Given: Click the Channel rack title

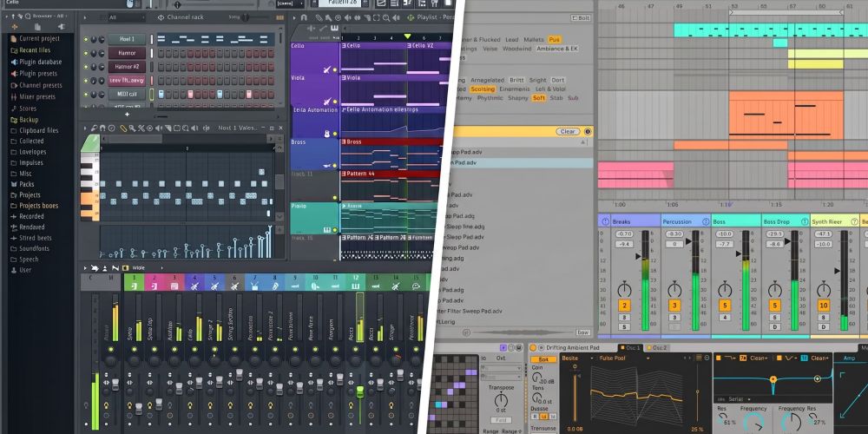Looking at the screenshot, I should (x=185, y=17).
